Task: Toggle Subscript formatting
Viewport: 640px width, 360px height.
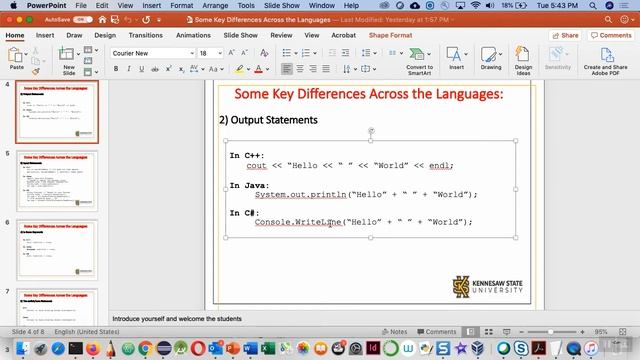Action: [x=181, y=69]
